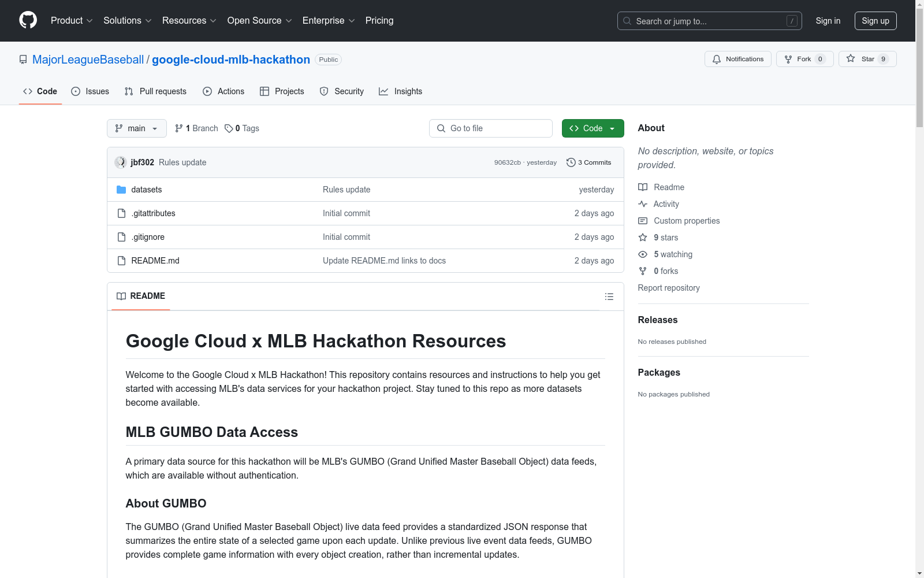Click the "2 days ago" text in README.md row
This screenshot has height=578, width=924.
pos(594,261)
